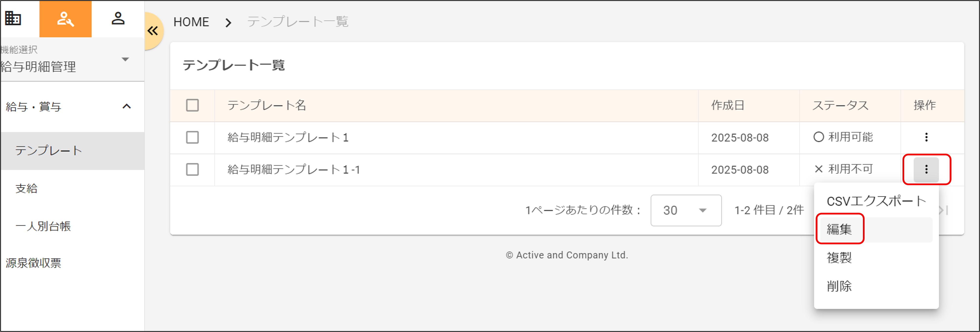Image resolution: width=980 pixels, height=332 pixels.
Task: Click the last-page pagination arrow control
Action: [x=943, y=210]
